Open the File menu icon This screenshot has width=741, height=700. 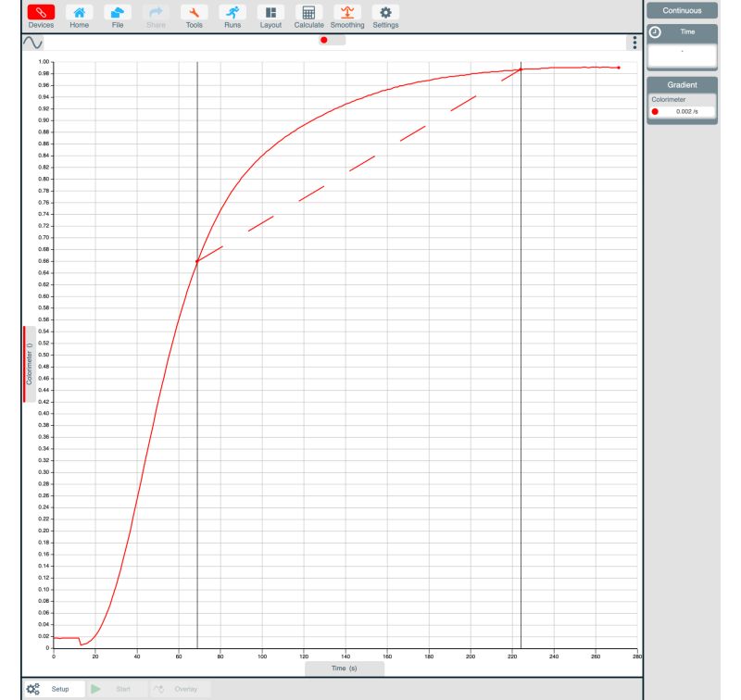[x=118, y=16]
